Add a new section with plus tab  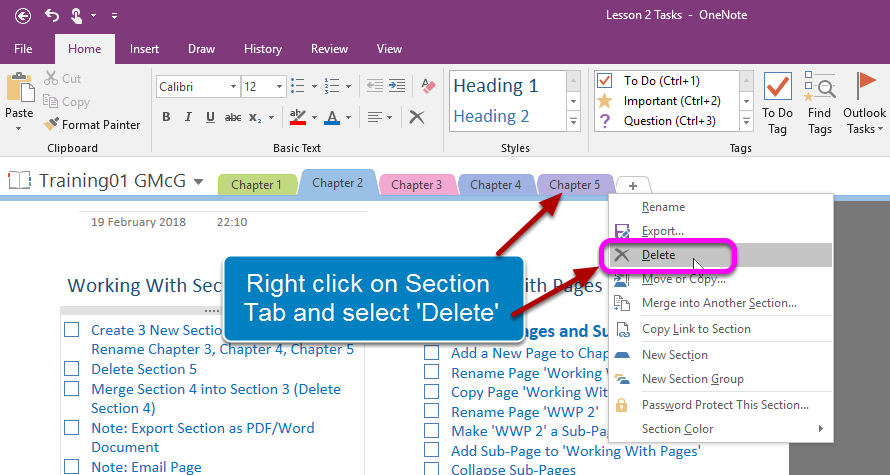pyautogui.click(x=632, y=185)
